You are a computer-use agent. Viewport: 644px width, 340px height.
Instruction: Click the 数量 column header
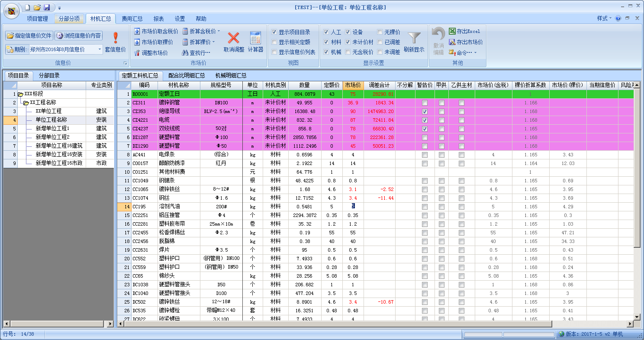click(x=304, y=85)
